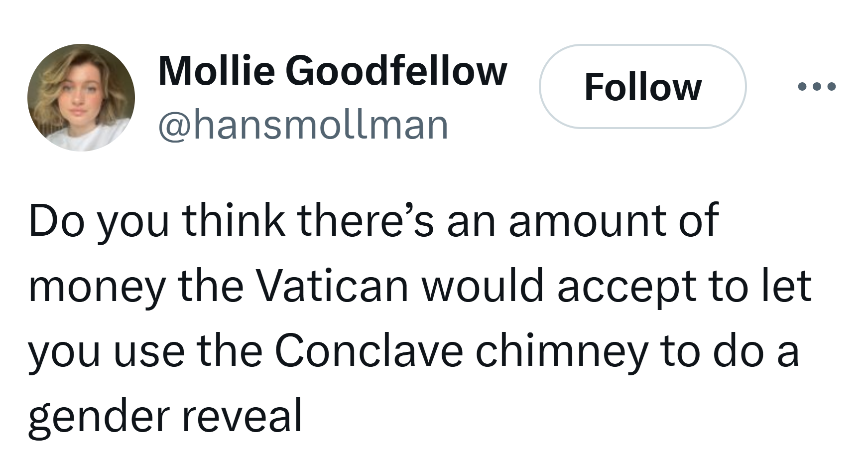The width and height of the screenshot is (868, 471).
Task: Click the word "money" in the tweet
Action: point(97,289)
